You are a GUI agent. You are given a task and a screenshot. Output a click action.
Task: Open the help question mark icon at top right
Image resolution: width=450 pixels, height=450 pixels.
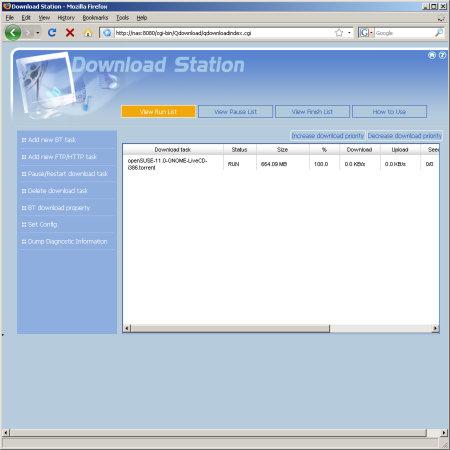[442, 55]
